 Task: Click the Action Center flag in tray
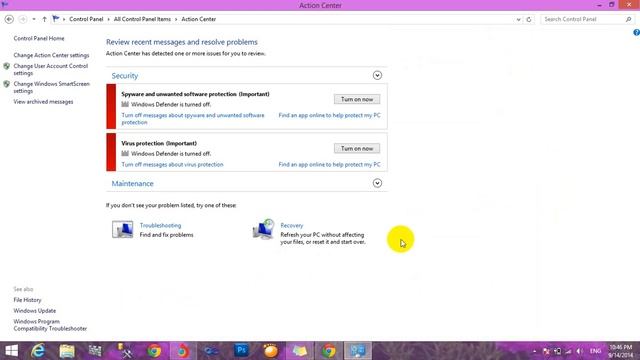[546, 351]
